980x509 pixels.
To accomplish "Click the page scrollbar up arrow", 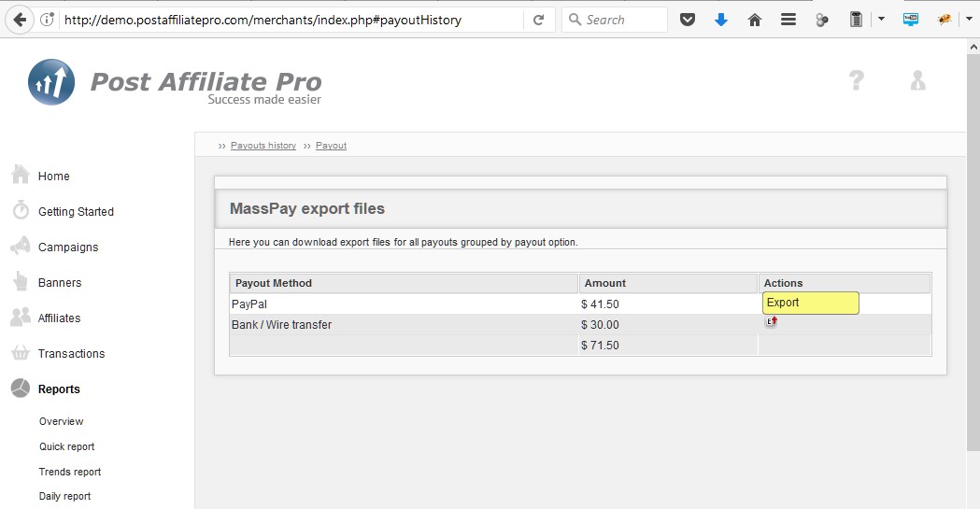I will pos(973,46).
